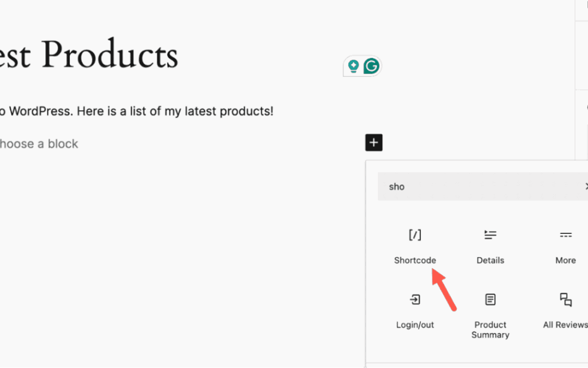The height and width of the screenshot is (368, 588).
Task: Open the Grammarly G icon
Action: [371, 67]
